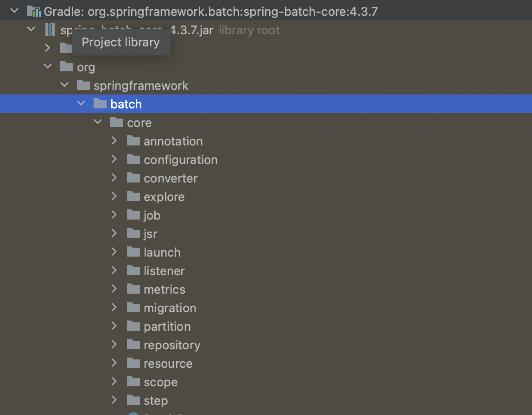This screenshot has width=532, height=415.
Task: Expand the step package chevron
Action: 114,400
